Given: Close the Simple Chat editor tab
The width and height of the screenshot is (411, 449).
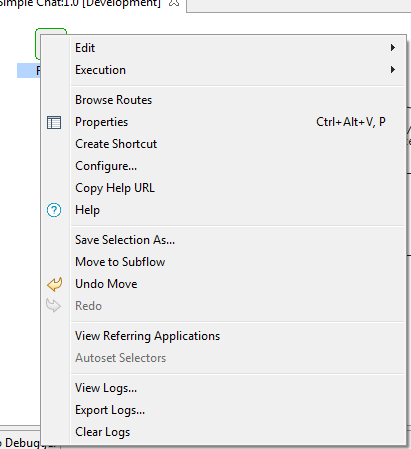Looking at the screenshot, I should [174, 3].
